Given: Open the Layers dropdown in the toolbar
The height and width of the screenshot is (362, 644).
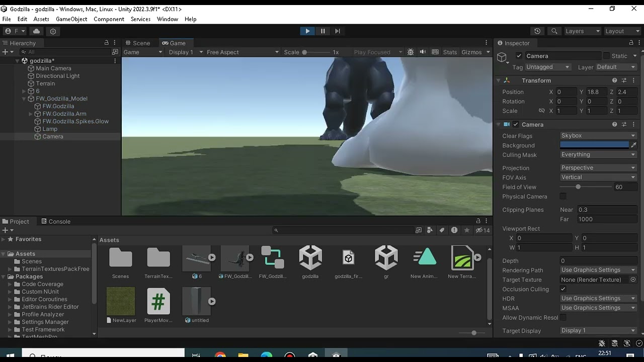Looking at the screenshot, I should 582,31.
